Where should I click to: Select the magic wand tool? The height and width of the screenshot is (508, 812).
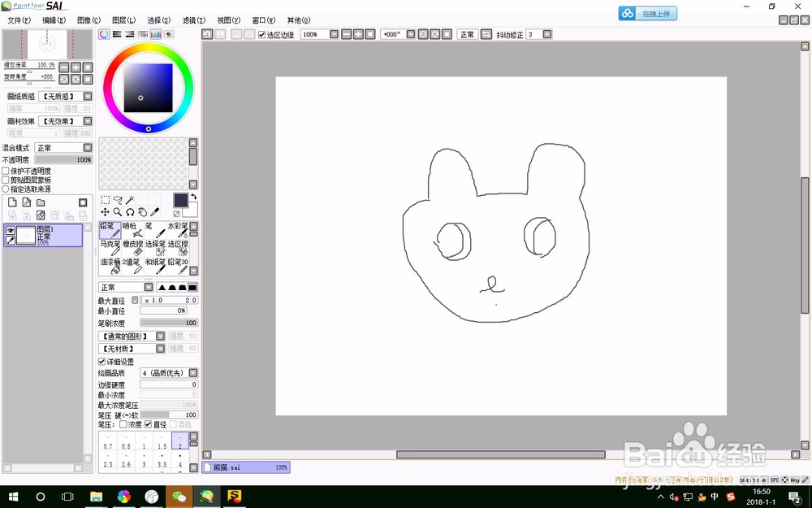(x=130, y=200)
